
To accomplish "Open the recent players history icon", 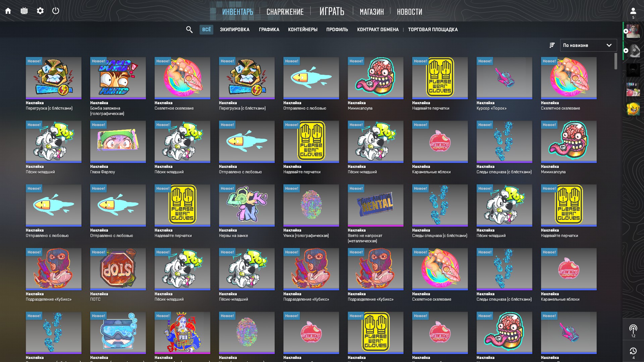I will coord(633,351).
